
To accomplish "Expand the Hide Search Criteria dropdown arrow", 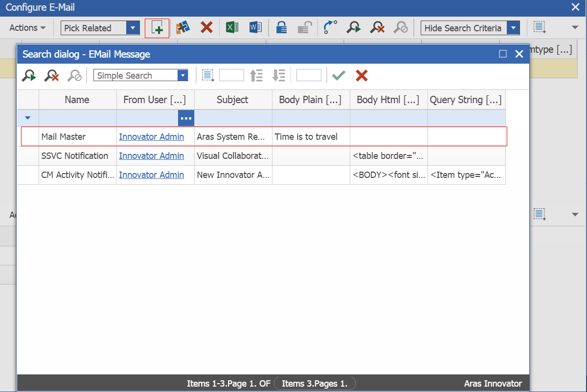I will pos(513,28).
